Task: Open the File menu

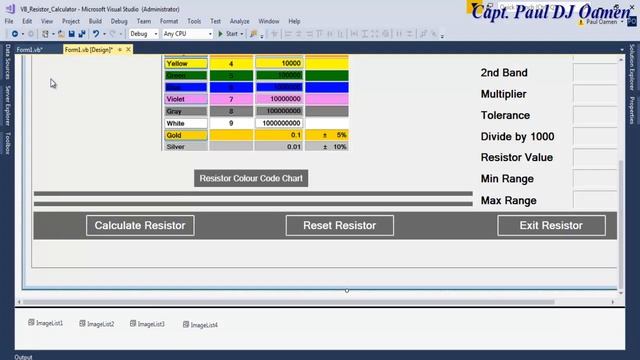Action: [9, 21]
